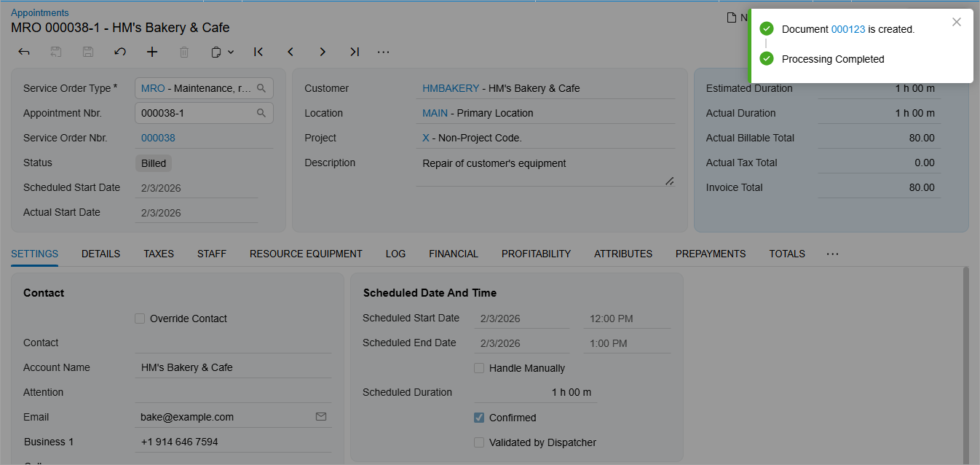Go to the next record

point(323,52)
